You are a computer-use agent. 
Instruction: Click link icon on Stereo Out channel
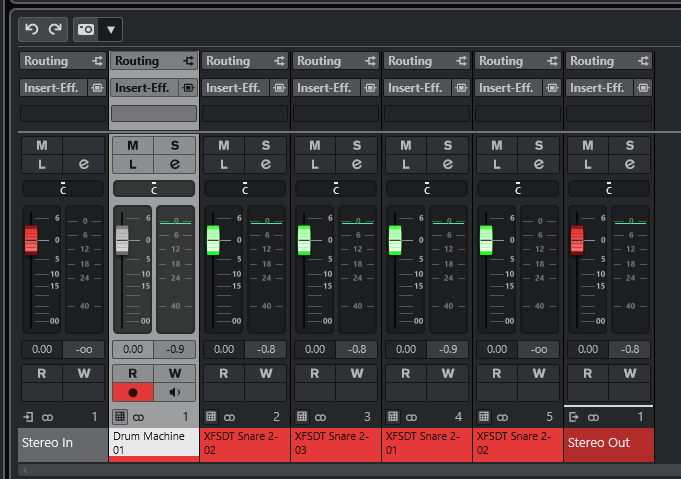coord(593,418)
